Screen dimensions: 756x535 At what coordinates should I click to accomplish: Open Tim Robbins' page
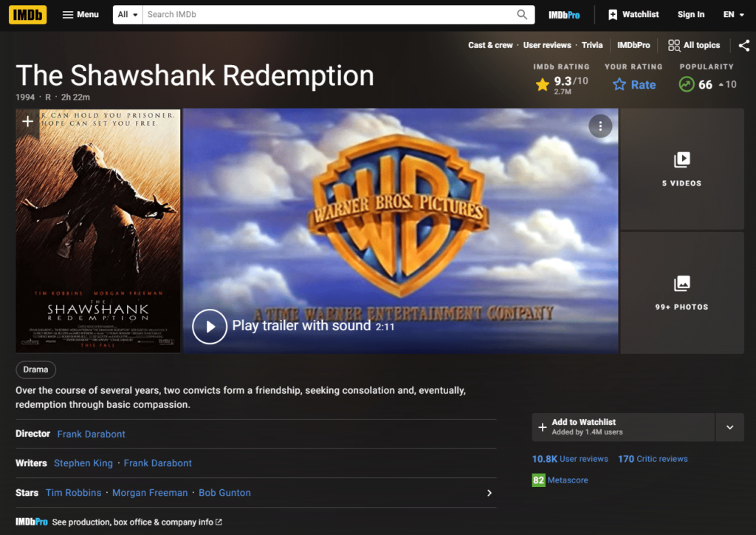point(73,493)
